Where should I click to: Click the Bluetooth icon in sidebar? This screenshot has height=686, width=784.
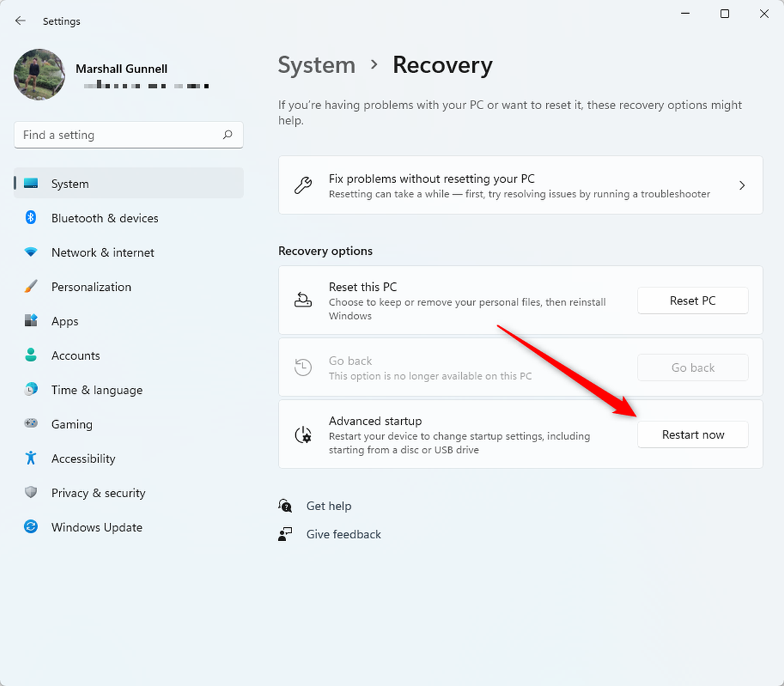tap(31, 218)
